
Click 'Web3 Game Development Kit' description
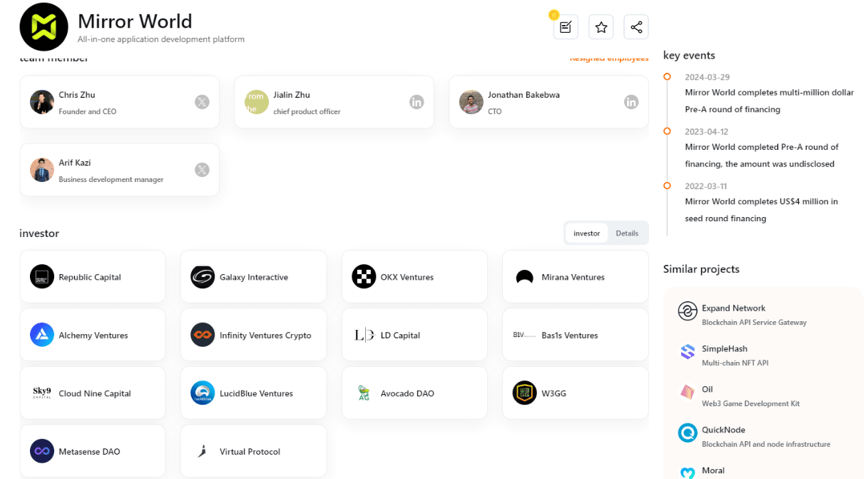click(750, 403)
